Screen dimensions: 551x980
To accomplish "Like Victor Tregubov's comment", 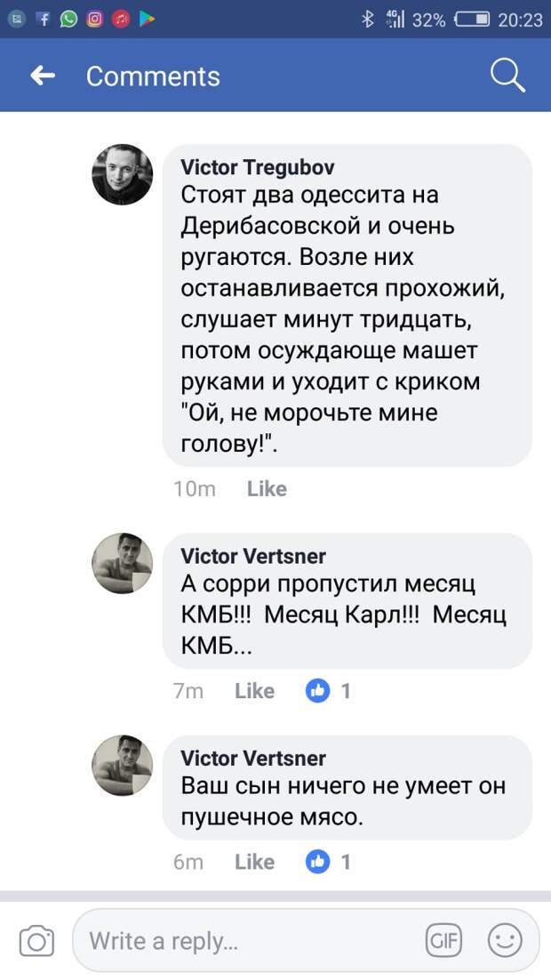I will (267, 488).
